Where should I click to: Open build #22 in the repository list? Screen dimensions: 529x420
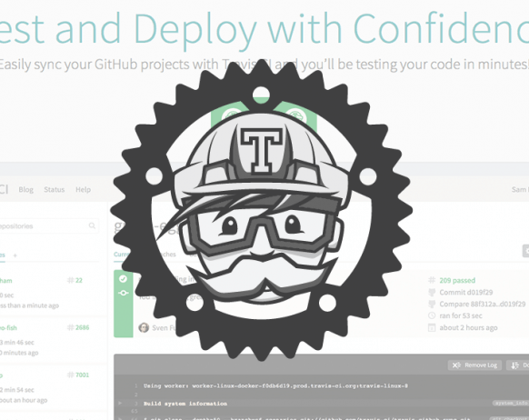click(75, 280)
